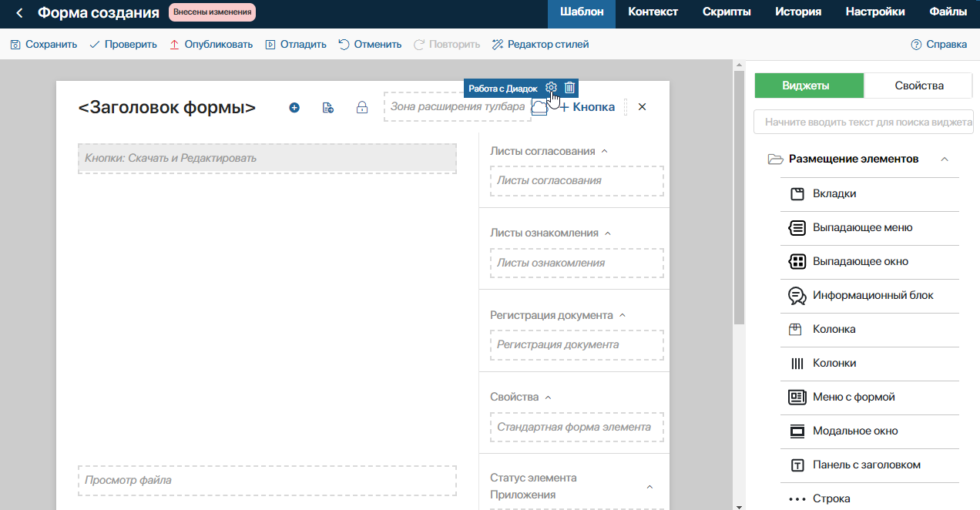Pick the Модальное окно widget
Image resolution: width=980 pixels, height=510 pixels.
click(870, 431)
